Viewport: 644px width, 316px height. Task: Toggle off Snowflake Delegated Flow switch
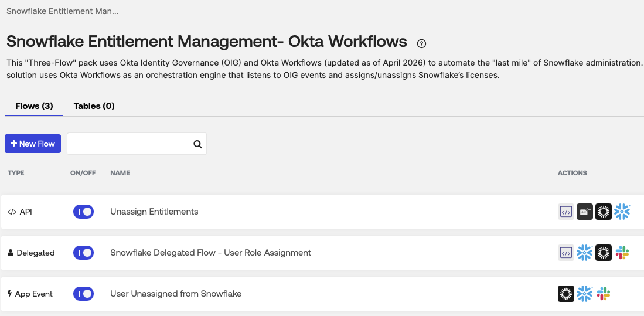pos(83,253)
